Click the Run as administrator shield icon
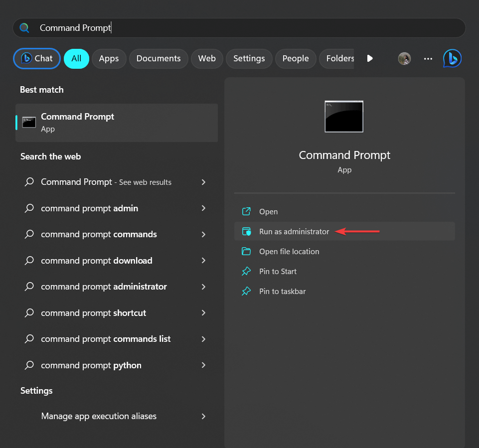Image resolution: width=479 pixels, height=448 pixels. 246,232
